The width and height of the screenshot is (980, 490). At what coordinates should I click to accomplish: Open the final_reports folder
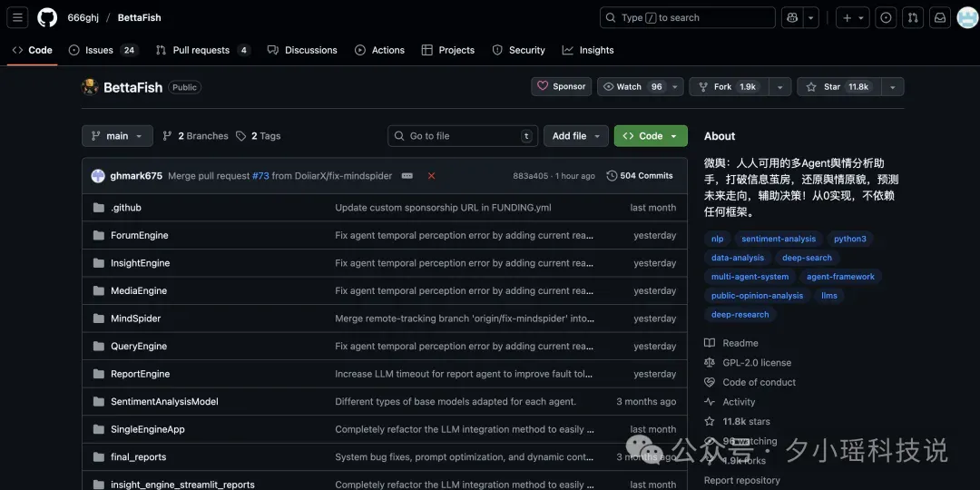pyautogui.click(x=138, y=456)
